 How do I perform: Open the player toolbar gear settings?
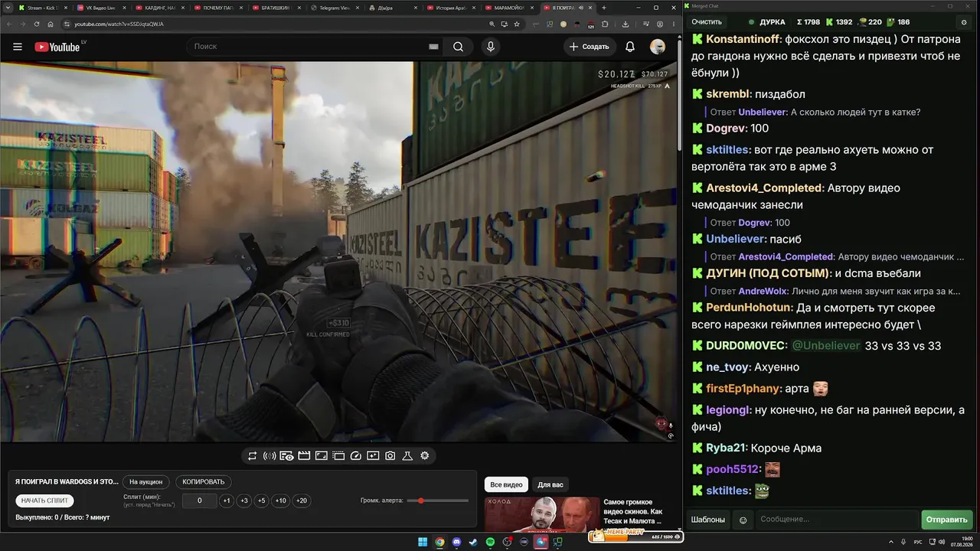coord(425,456)
